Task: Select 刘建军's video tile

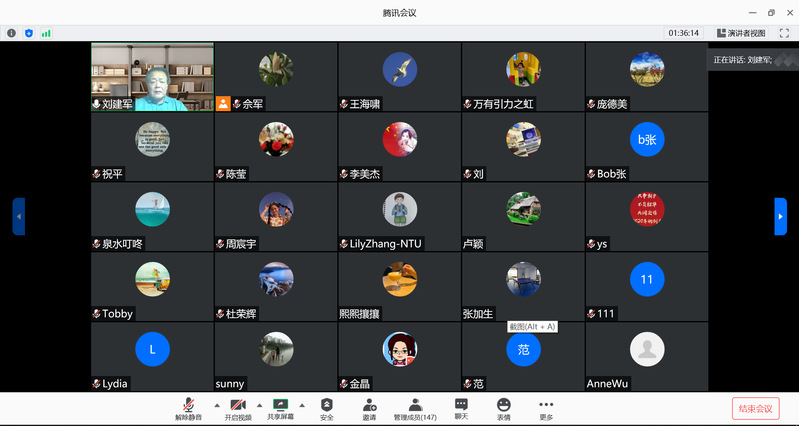Action: [x=152, y=76]
